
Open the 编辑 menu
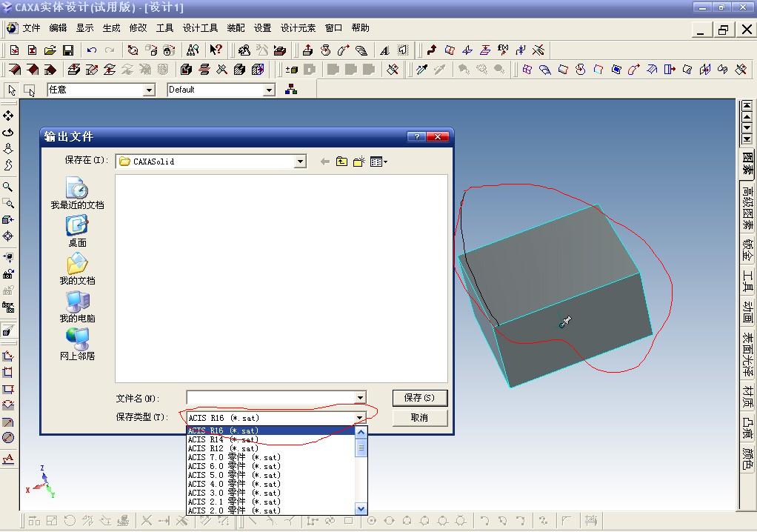point(58,28)
